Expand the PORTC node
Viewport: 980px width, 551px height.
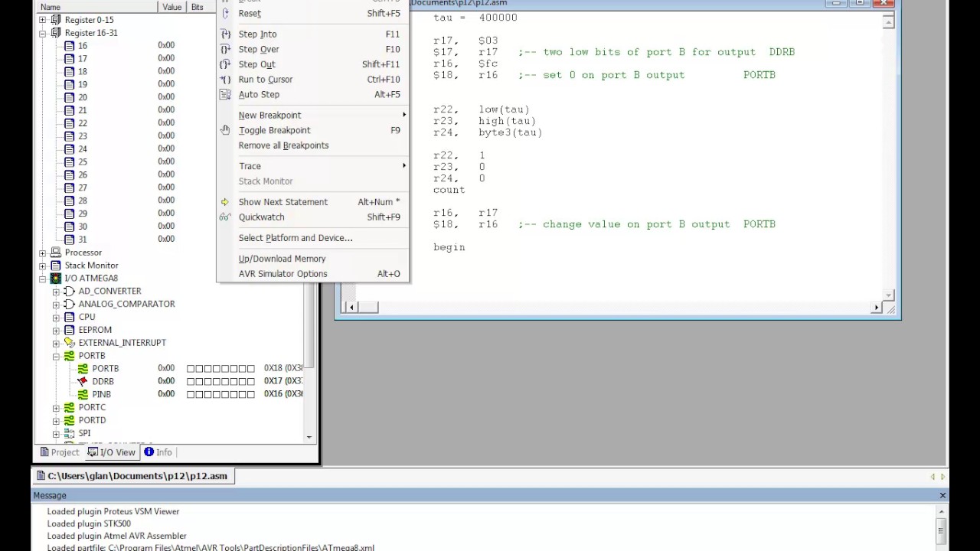(x=56, y=407)
